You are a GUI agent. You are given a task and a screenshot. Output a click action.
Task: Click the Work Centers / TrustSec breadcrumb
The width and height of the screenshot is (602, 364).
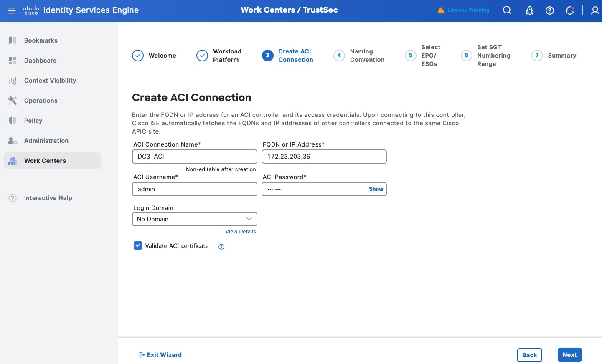pos(290,10)
